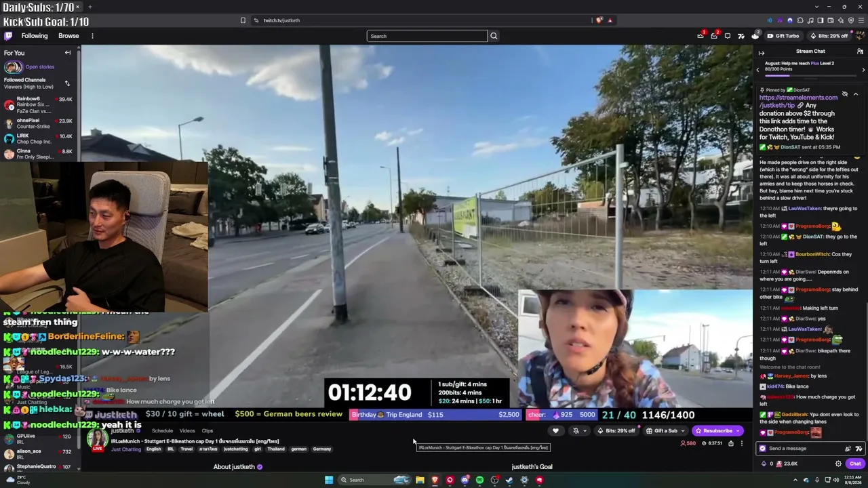868x488 pixels.
Task: Show next community goal in chat header
Action: (863, 70)
